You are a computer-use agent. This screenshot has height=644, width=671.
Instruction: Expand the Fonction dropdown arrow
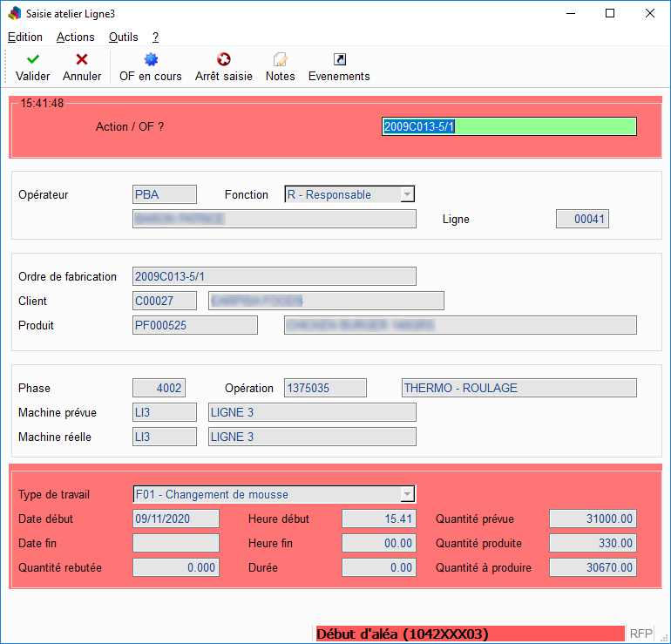click(407, 194)
